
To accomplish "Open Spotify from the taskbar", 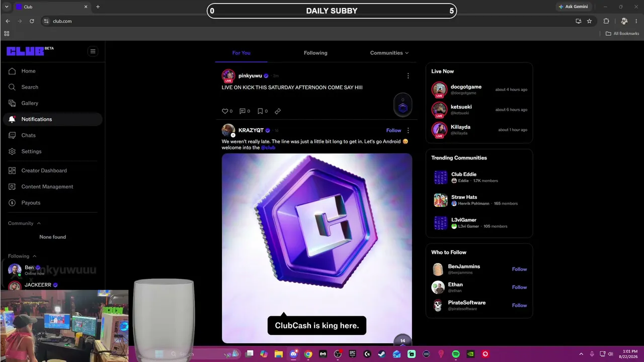I will click(x=456, y=354).
